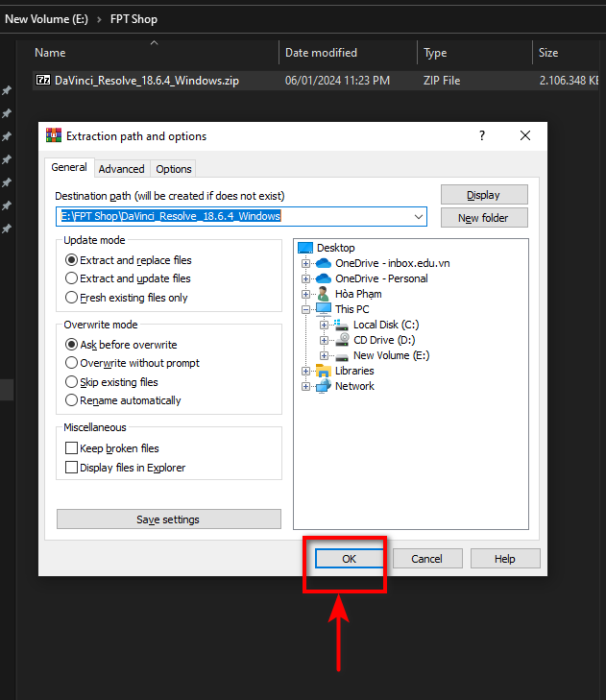Click the WinRAR icon in dialog title bar
The height and width of the screenshot is (700, 606).
point(54,135)
